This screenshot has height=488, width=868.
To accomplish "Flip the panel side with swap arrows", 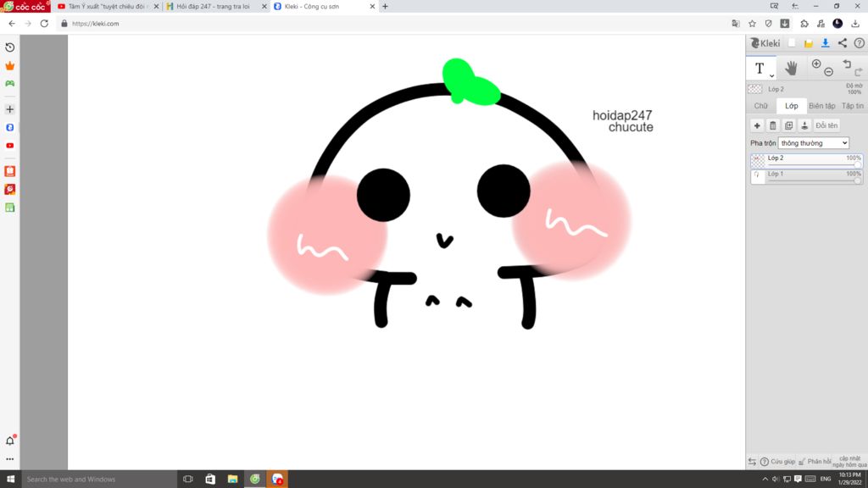I will coord(752,462).
